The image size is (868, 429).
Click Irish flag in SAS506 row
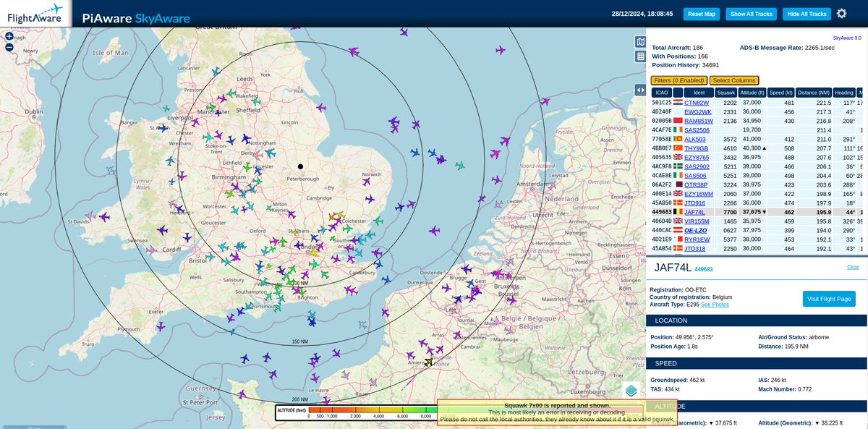[x=678, y=176]
